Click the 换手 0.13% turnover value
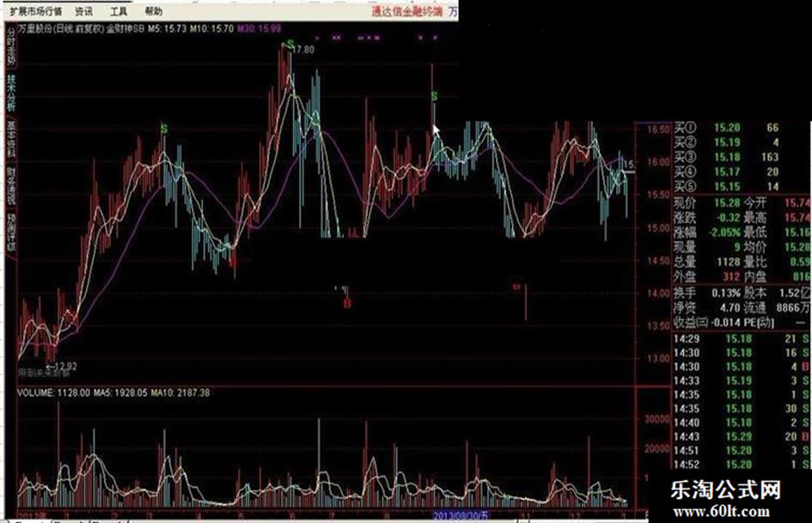This screenshot has width=812, height=523. 726,293
